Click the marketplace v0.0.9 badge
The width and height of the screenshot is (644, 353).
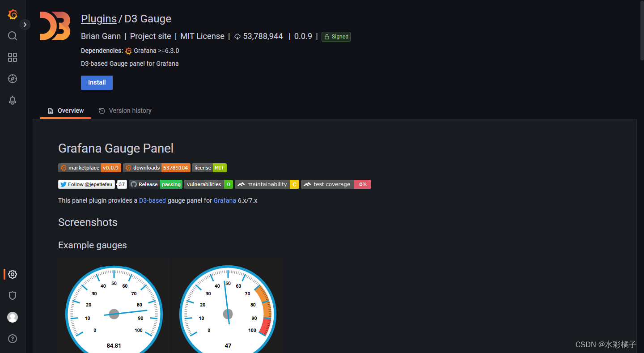89,168
